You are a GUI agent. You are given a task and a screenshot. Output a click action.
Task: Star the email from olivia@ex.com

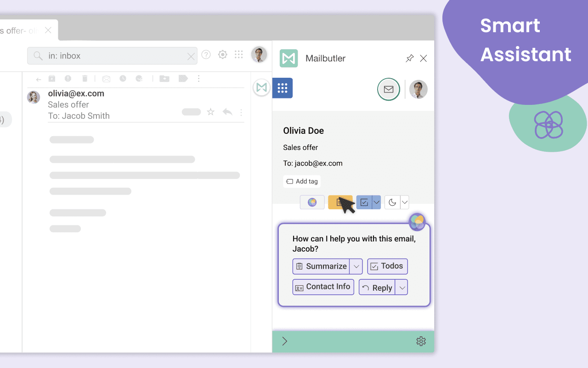coord(211,112)
